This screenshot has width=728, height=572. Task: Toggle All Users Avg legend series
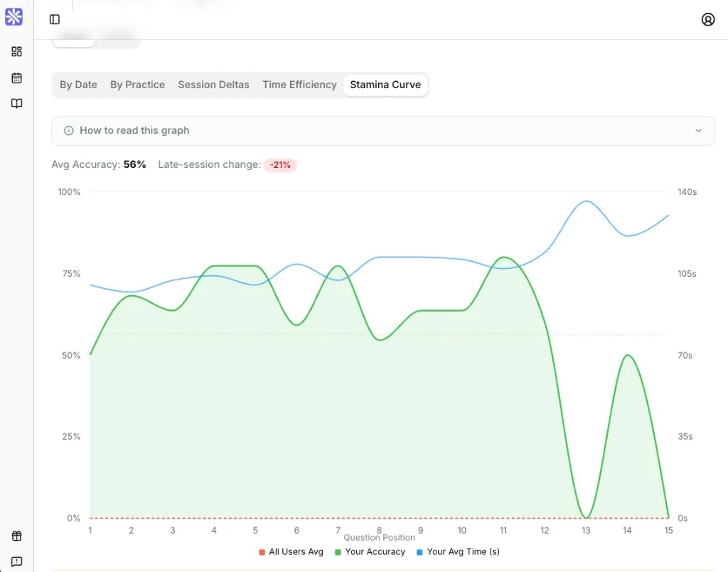pyautogui.click(x=291, y=551)
